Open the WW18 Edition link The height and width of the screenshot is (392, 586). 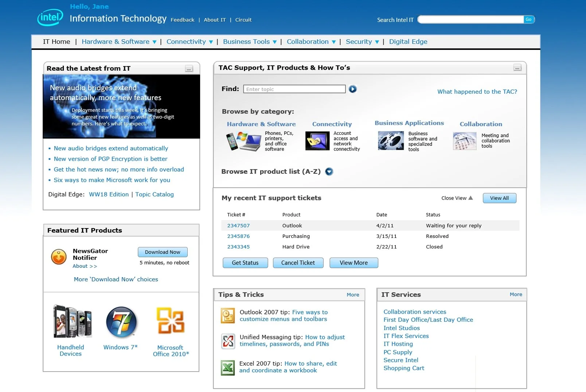click(109, 195)
